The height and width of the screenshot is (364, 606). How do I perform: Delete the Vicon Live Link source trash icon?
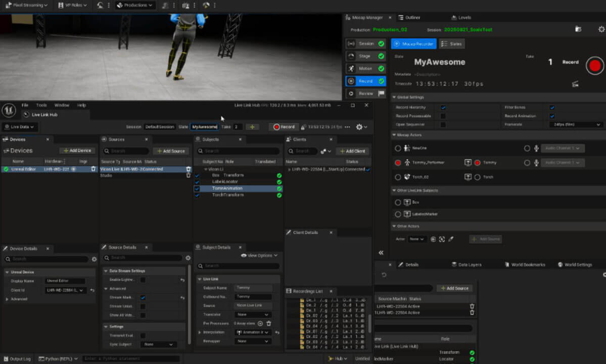188,169
